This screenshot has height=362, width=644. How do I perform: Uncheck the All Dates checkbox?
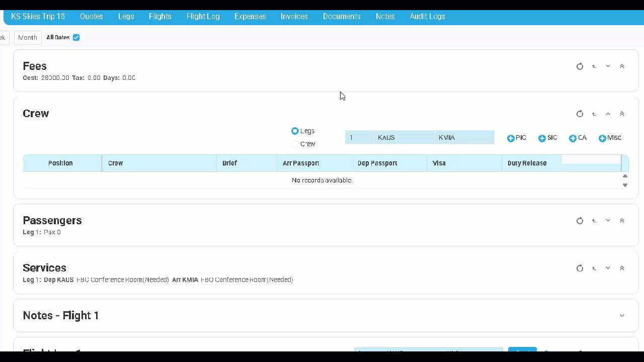click(76, 38)
